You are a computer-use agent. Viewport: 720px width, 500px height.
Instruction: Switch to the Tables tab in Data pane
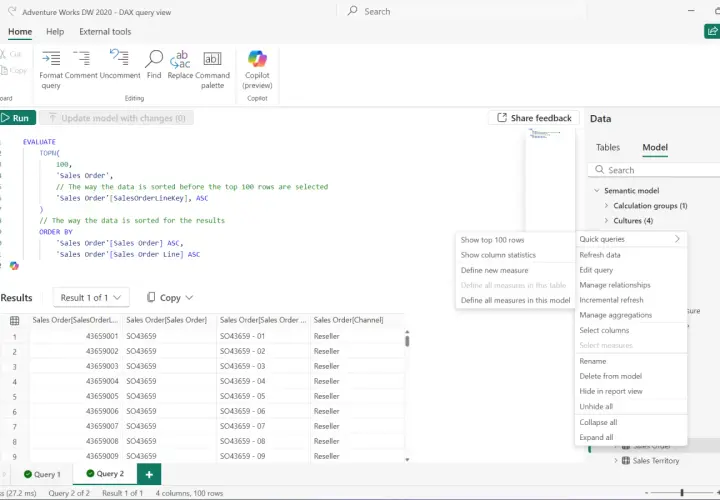[608, 147]
